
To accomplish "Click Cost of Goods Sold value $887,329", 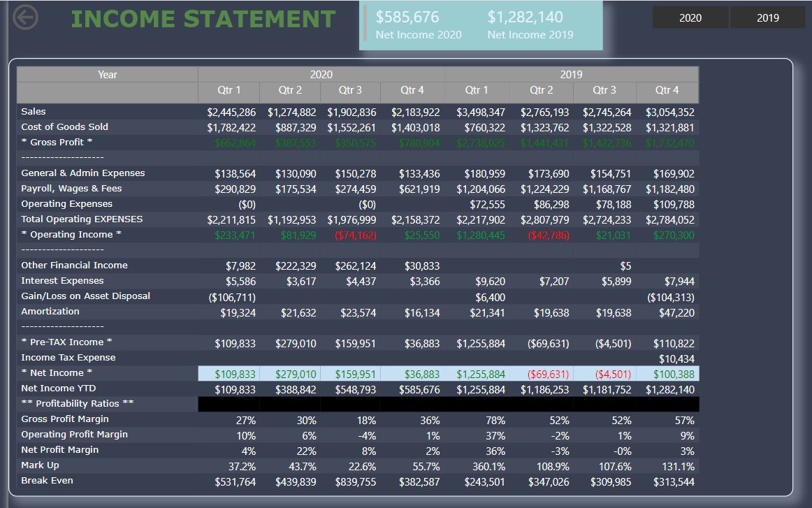I will (x=296, y=128).
